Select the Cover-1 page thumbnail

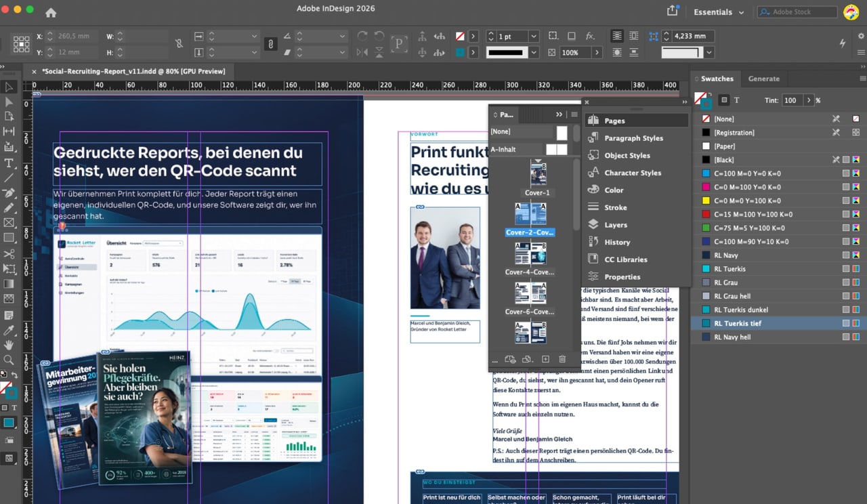click(x=538, y=173)
